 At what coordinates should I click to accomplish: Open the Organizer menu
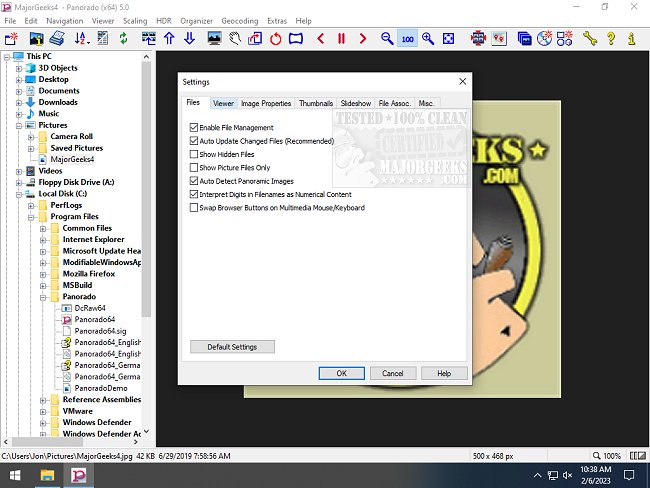(x=196, y=21)
